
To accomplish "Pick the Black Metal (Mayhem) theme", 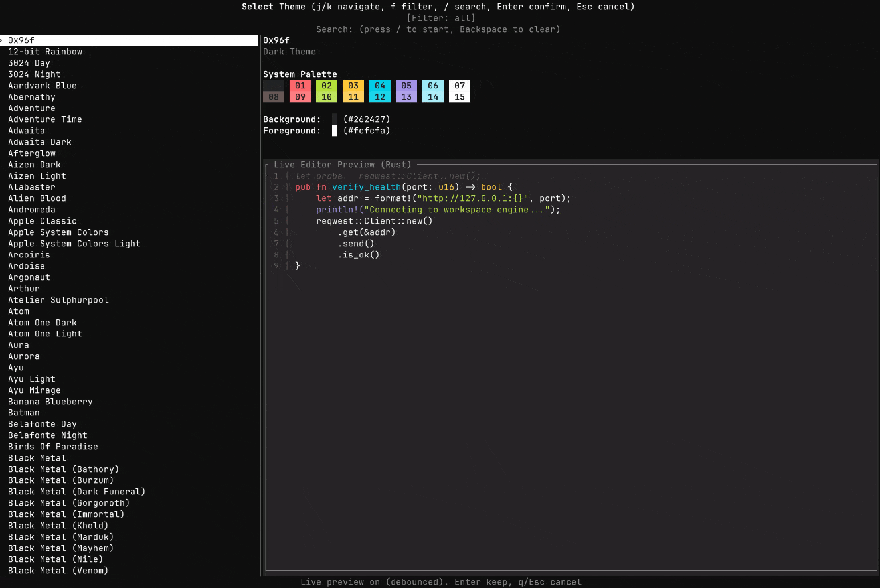I will coord(61,548).
